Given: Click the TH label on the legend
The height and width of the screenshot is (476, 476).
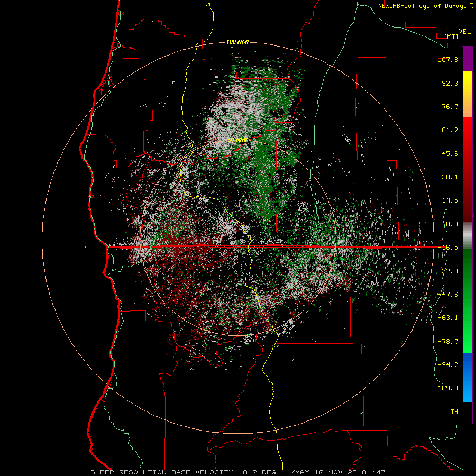Looking at the screenshot, I should pyautogui.click(x=454, y=411).
